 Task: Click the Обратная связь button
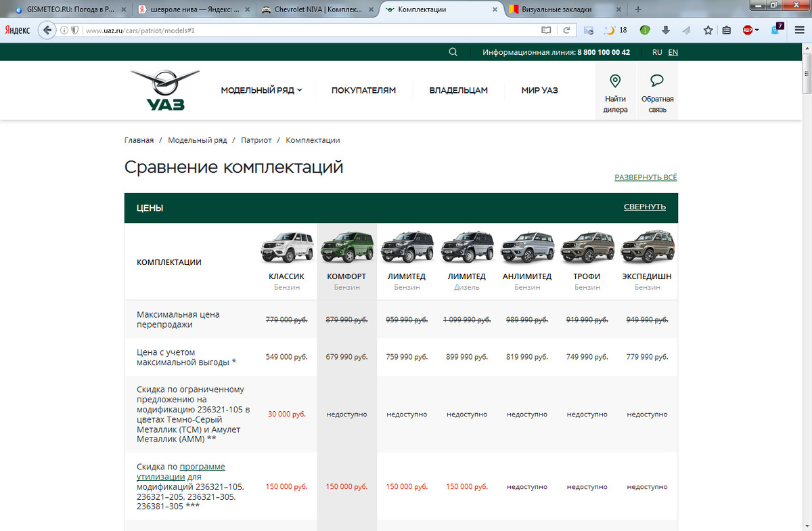[x=657, y=92]
